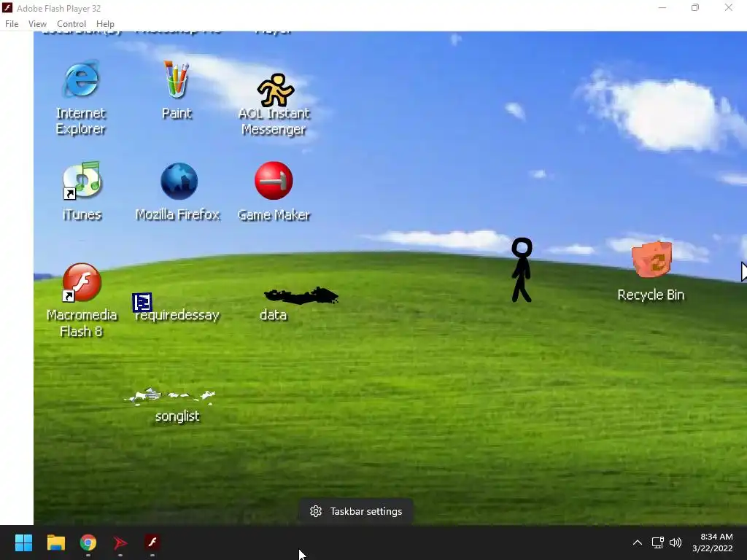The image size is (747, 560).
Task: Select the requiredessay file icon
Action: pos(142,303)
